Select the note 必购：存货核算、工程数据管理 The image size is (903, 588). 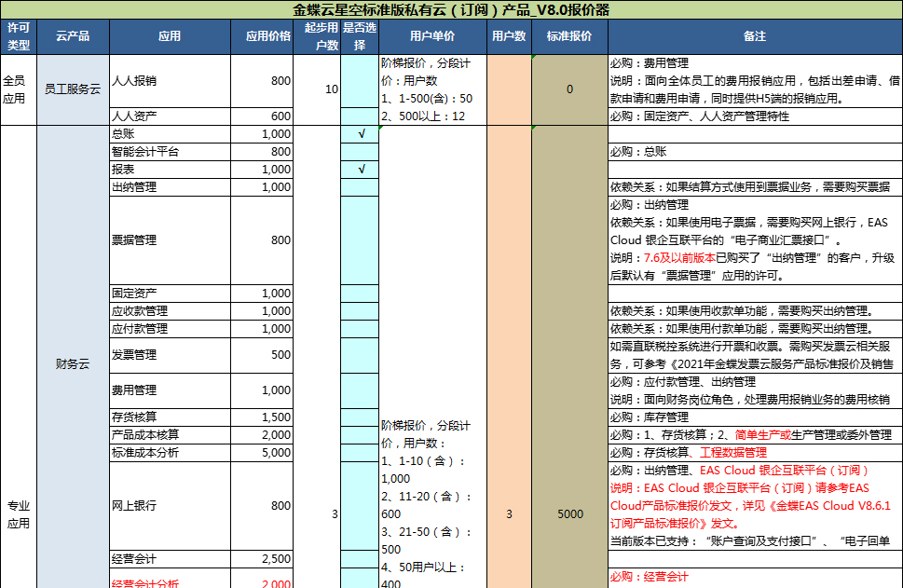(x=755, y=453)
